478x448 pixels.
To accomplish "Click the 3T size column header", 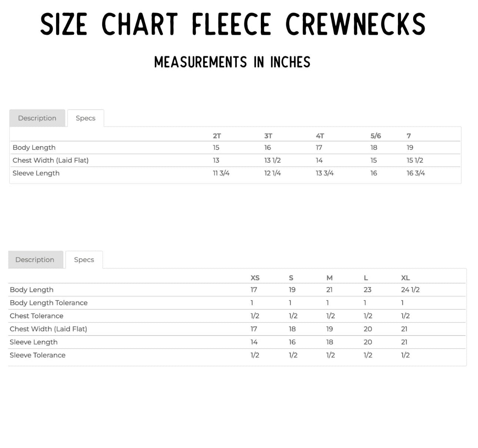I will pyautogui.click(x=268, y=136).
